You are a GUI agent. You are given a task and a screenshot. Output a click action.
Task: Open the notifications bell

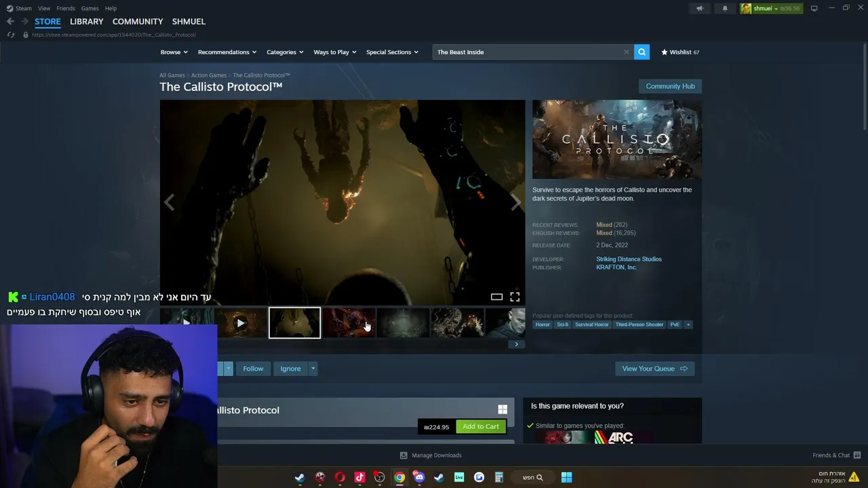point(725,8)
